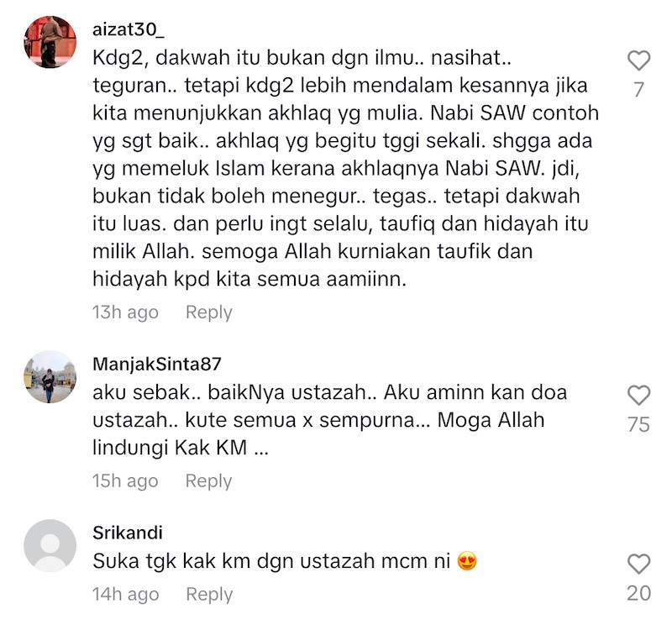Like Srikandi's comment via heart icon

click(639, 564)
